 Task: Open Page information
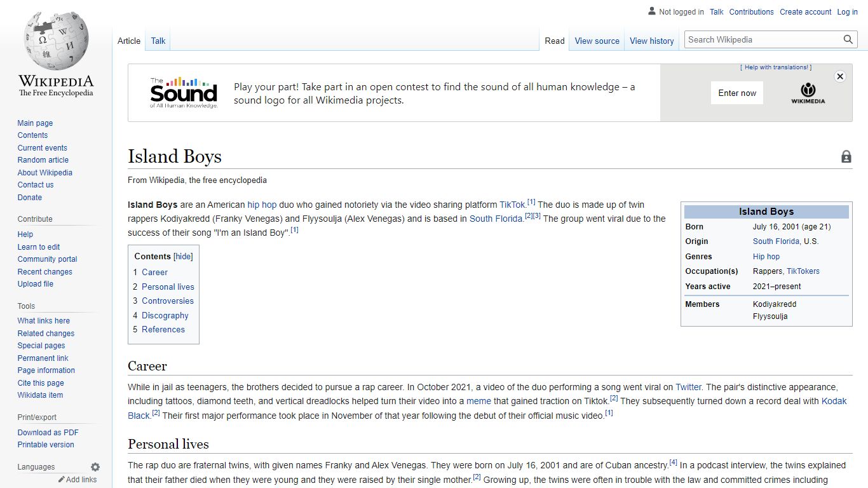pyautogui.click(x=46, y=370)
